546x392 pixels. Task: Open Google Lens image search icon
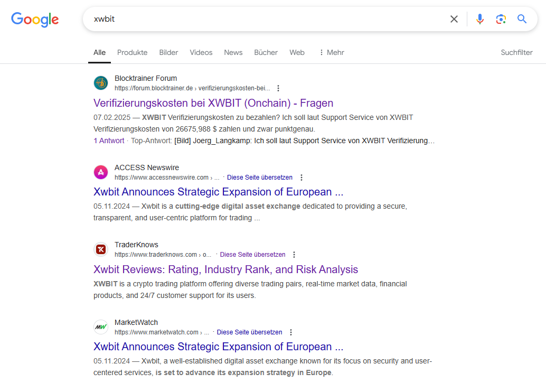pyautogui.click(x=501, y=19)
